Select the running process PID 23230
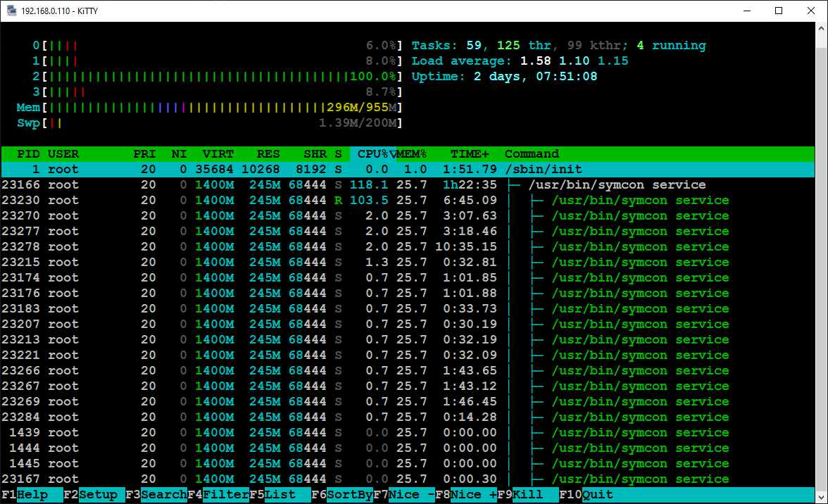This screenshot has width=828, height=504. [407, 201]
